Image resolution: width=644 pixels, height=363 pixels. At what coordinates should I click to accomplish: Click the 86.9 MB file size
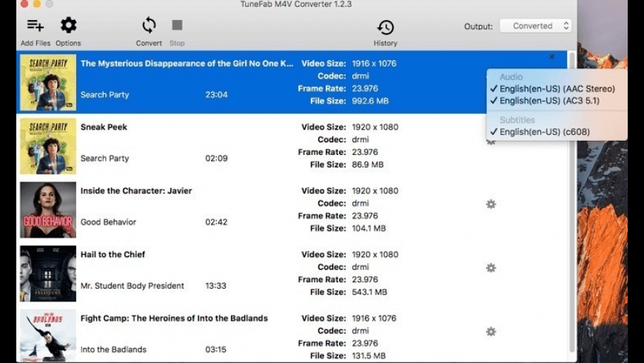[368, 165]
